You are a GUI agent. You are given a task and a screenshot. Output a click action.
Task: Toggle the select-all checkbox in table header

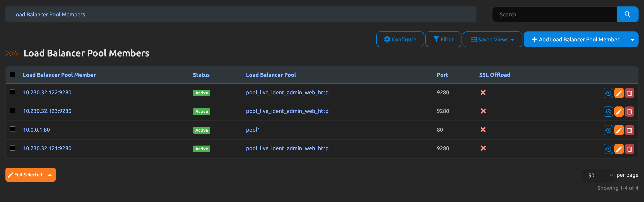tap(12, 75)
